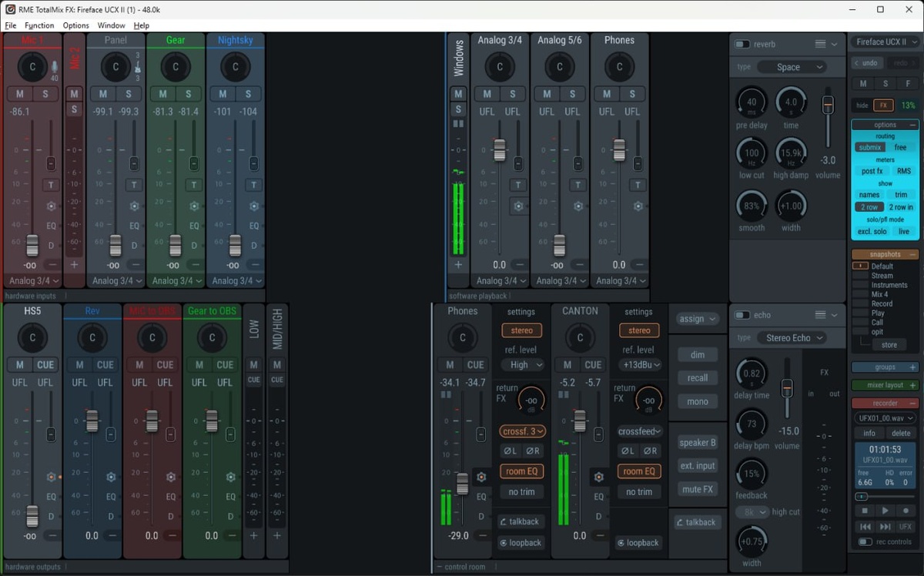This screenshot has height=576, width=924.
Task: Open the crossf. 3 dropdown on Phones
Action: click(x=523, y=431)
